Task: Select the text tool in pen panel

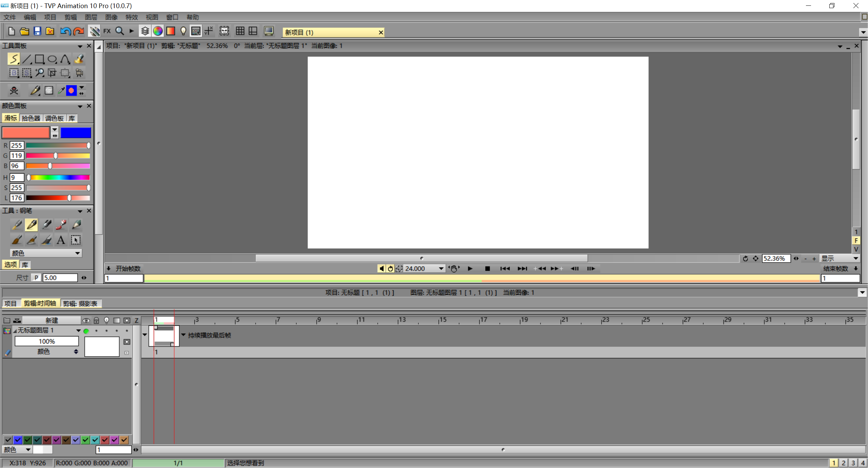Action: click(61, 240)
